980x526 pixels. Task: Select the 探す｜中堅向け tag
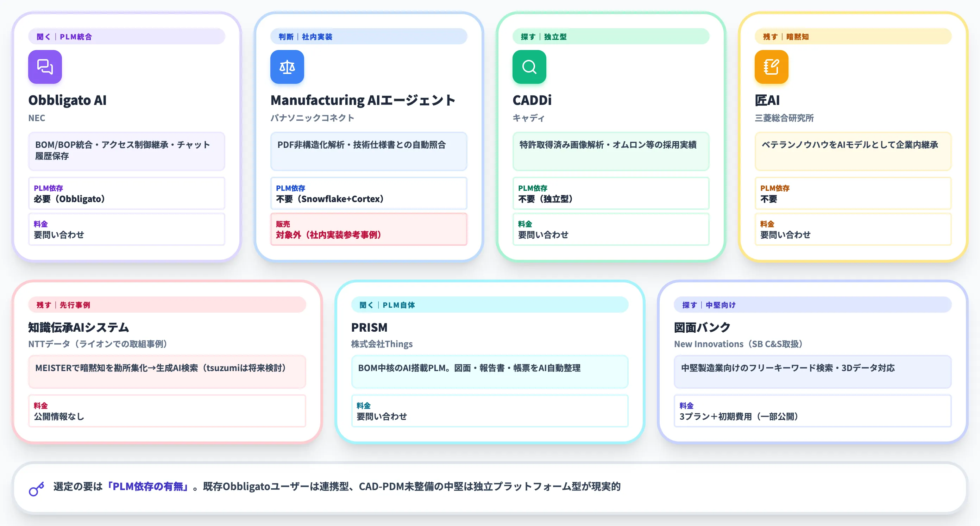click(812, 305)
